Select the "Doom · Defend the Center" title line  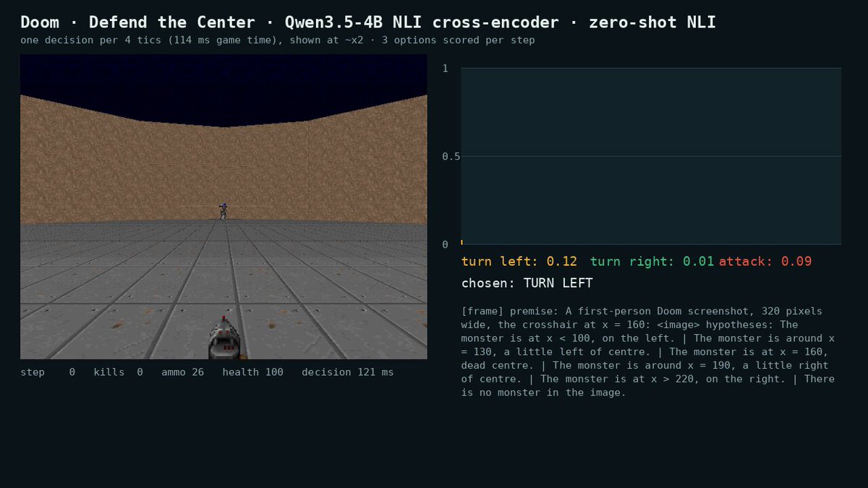pyautogui.click(x=368, y=22)
